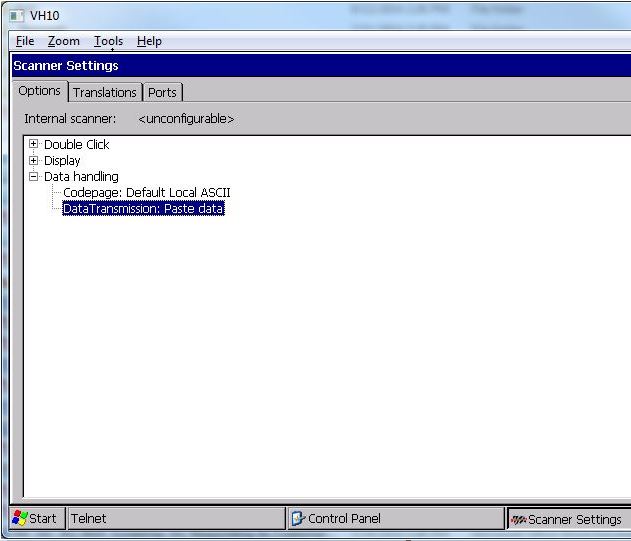Open the Tools menu

tap(108, 41)
